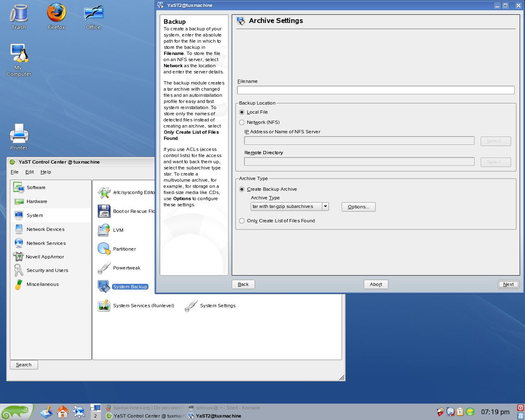Open File menu in YaST Control Center

coord(14,172)
